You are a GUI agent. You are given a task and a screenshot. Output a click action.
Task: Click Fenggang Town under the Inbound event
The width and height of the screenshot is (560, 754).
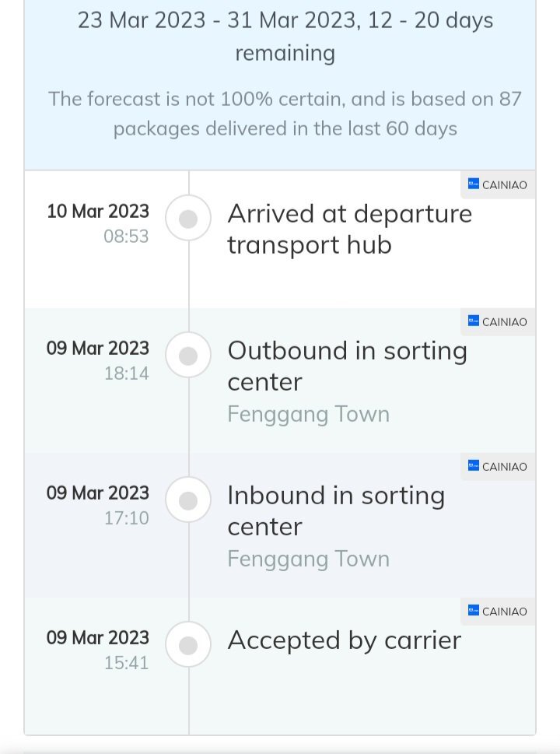[309, 559]
